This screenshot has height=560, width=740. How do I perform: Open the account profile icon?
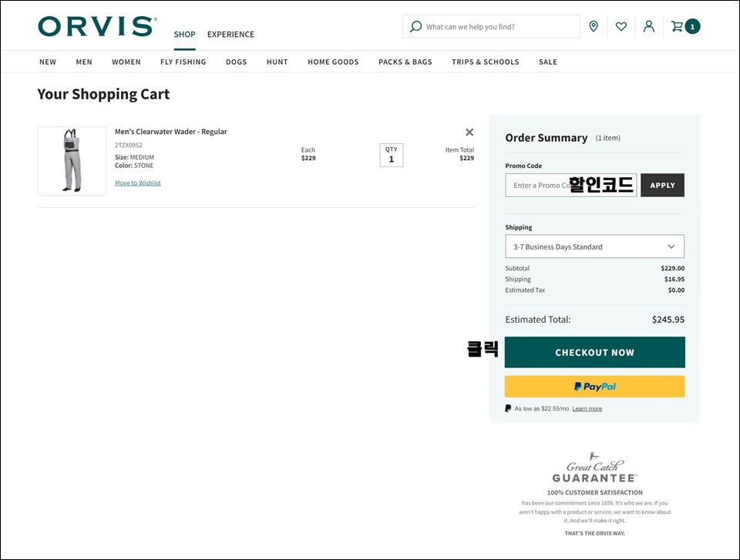(649, 26)
